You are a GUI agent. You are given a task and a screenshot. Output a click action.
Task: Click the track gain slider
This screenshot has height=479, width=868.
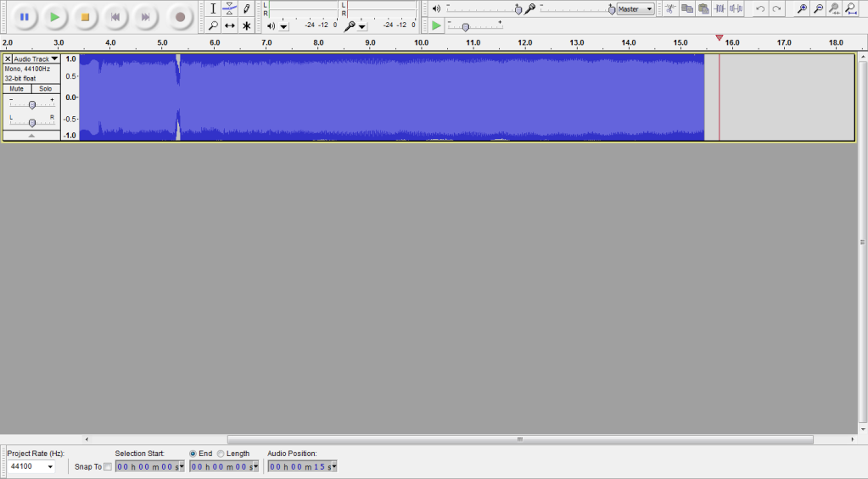coord(31,104)
